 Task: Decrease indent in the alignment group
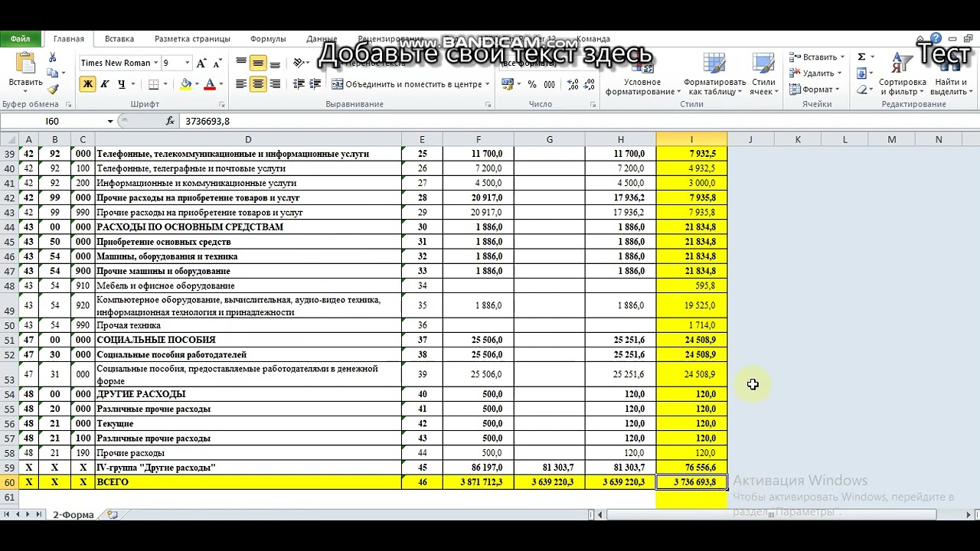pos(299,84)
